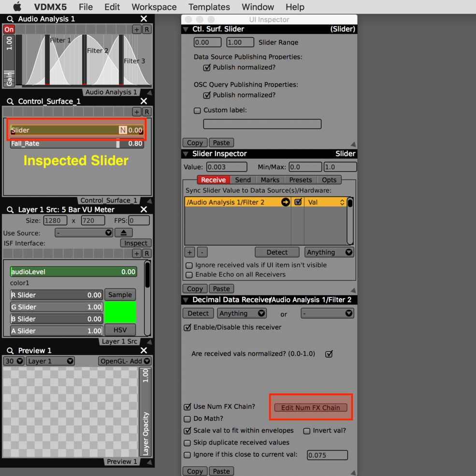476x476 pixels.
Task: Add a receiver with the plus button
Action: 189,252
